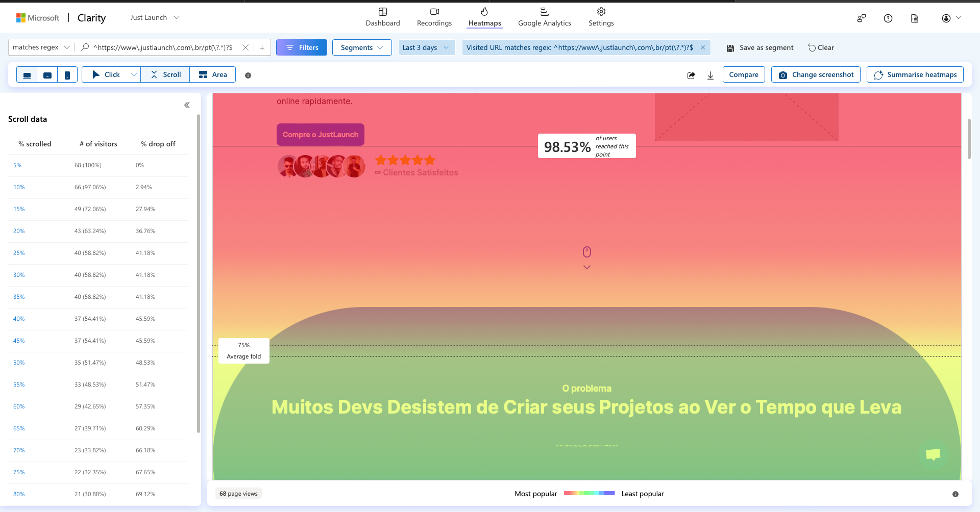Select desktop device view
Screen dimensions: 980x512
(27, 74)
